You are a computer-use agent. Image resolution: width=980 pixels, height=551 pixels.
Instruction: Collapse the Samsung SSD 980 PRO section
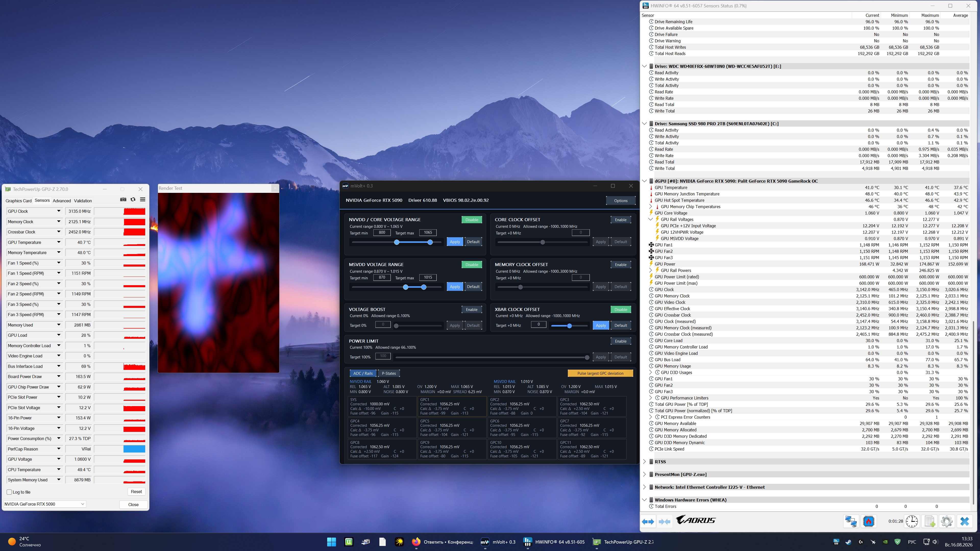coord(644,123)
